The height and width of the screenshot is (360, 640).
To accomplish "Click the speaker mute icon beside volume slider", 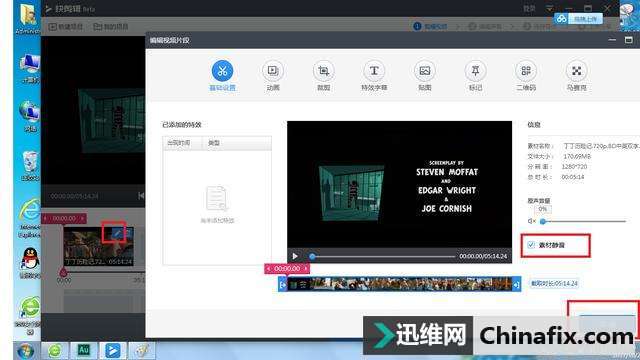I will [x=531, y=221].
